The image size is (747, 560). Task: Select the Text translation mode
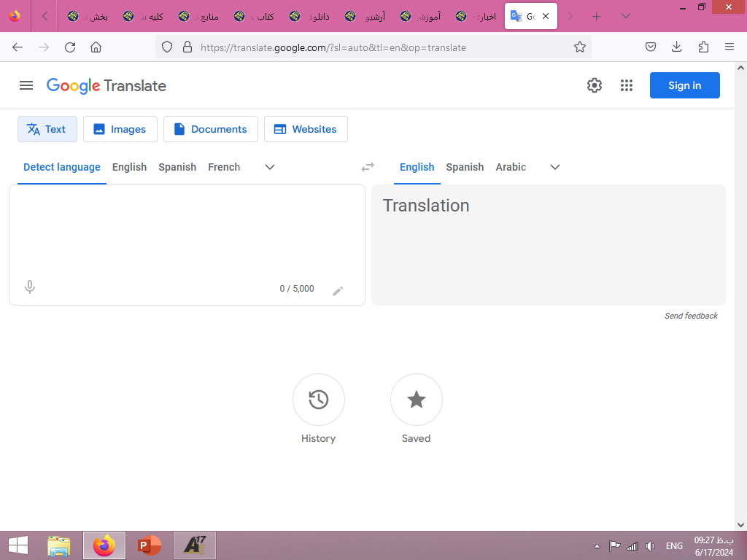pos(47,129)
